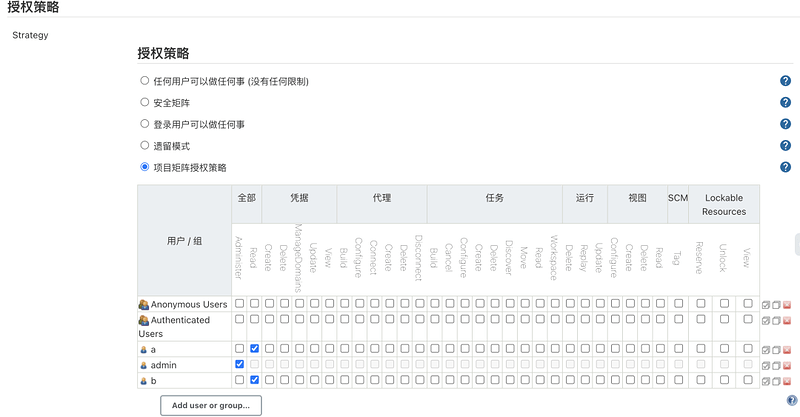Check 视图 Configure for Authenticated Users

point(615,319)
